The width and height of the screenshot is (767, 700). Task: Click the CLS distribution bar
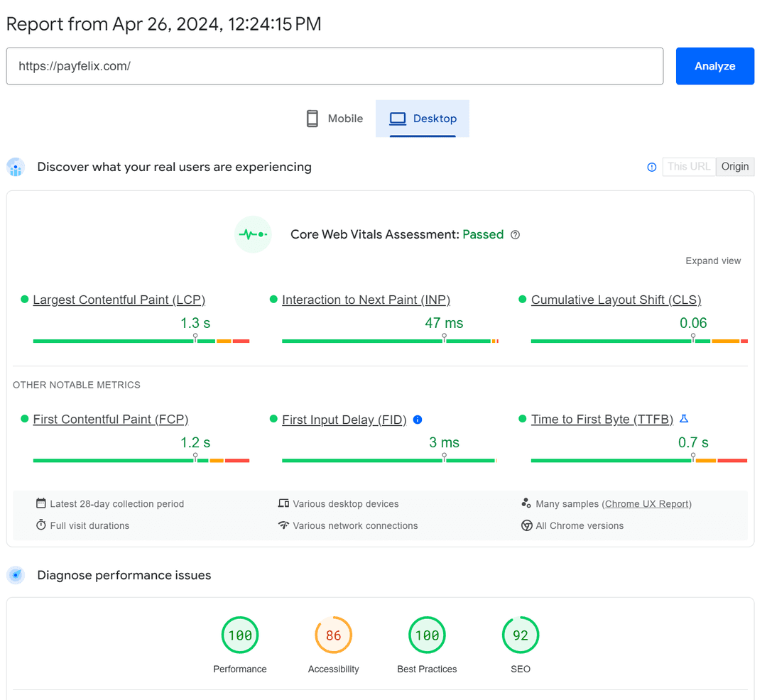pyautogui.click(x=639, y=341)
